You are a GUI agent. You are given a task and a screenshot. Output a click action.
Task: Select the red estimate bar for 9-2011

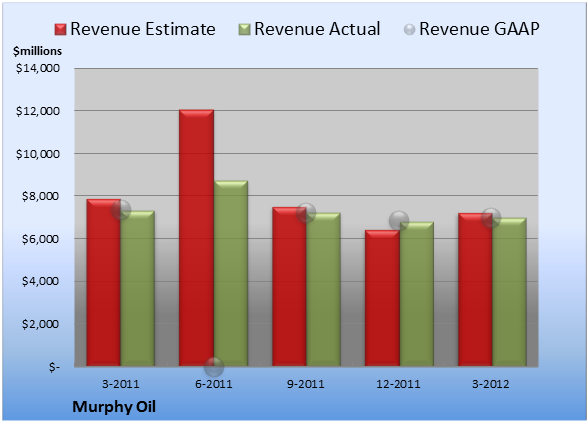pos(289,287)
